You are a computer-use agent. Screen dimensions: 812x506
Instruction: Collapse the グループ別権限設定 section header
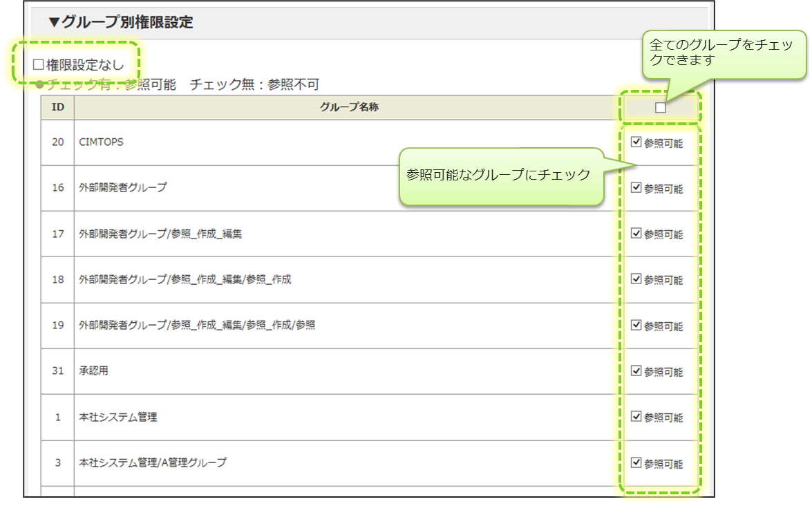click(120, 22)
